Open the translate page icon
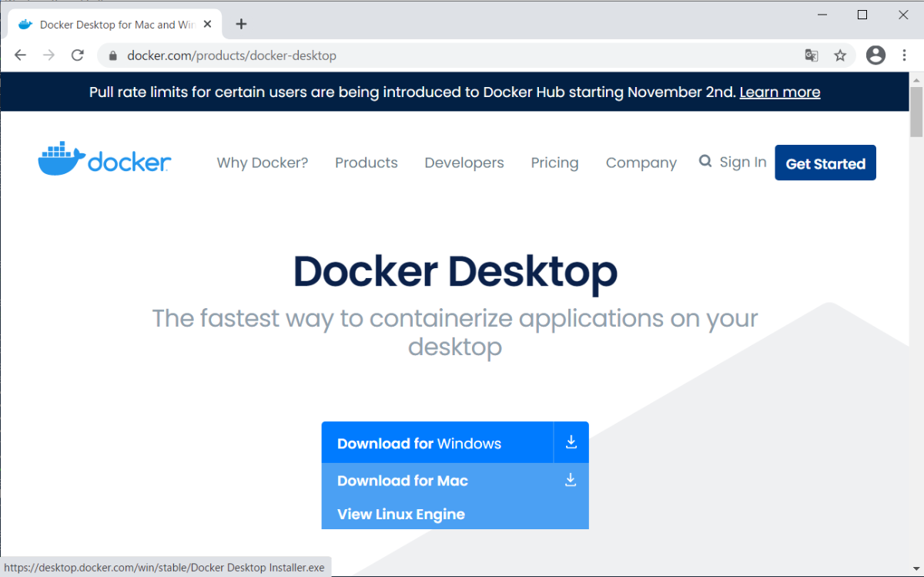The height and width of the screenshot is (577, 924). (x=812, y=55)
